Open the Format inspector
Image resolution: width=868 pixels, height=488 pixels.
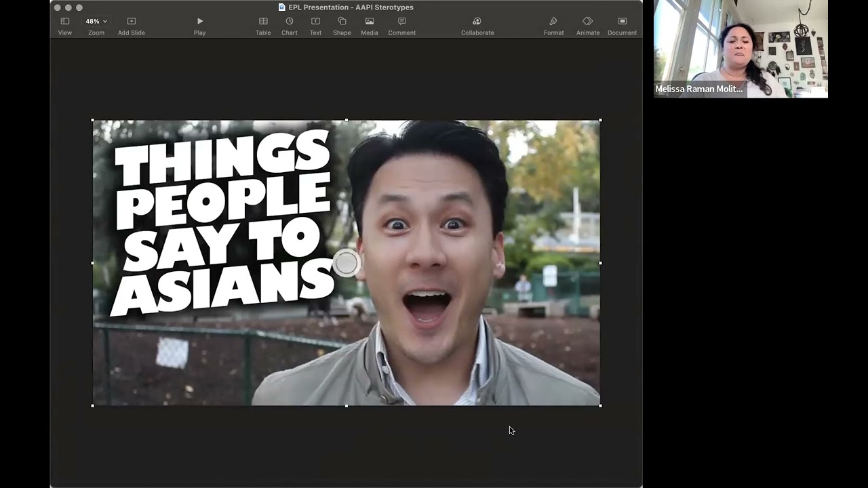[553, 26]
